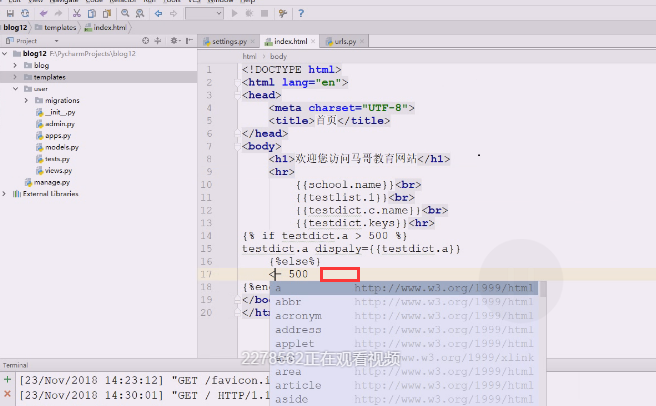Image resolution: width=656 pixels, height=406 pixels.
Task: Select apps.py in project tree
Action: pos(53,136)
